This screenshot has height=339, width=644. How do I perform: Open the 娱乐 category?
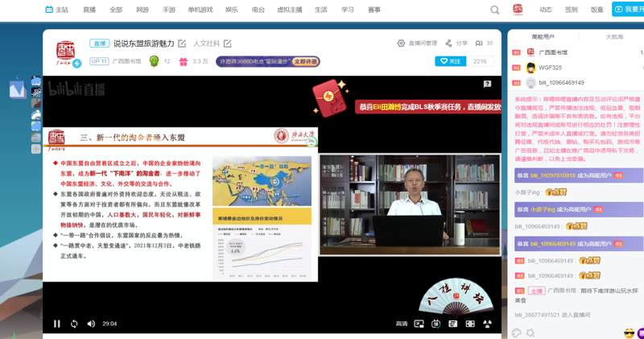coord(232,10)
